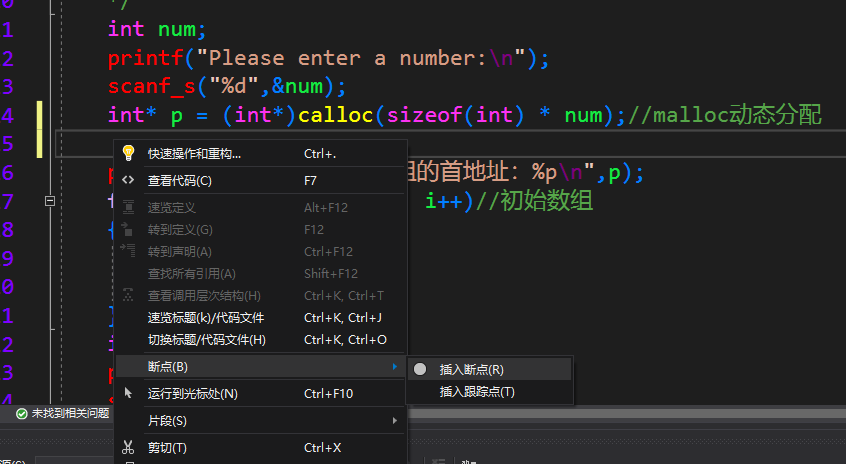Collapse the for loop code block
Viewport: 846px width, 464px height.
point(50,201)
